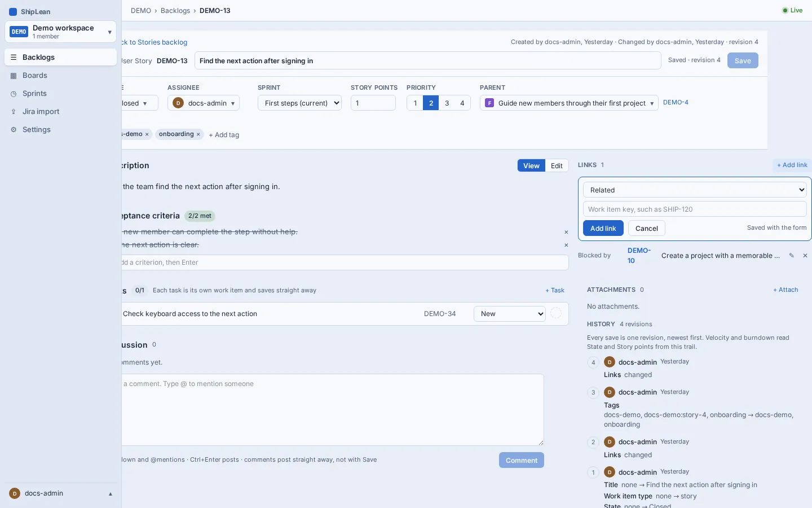Switch description to View mode

pos(531,165)
